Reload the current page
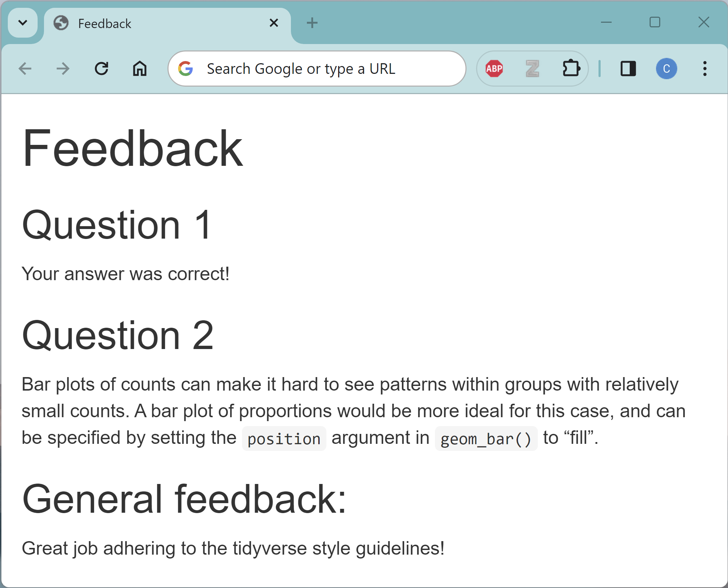The width and height of the screenshot is (728, 588). [x=101, y=69]
